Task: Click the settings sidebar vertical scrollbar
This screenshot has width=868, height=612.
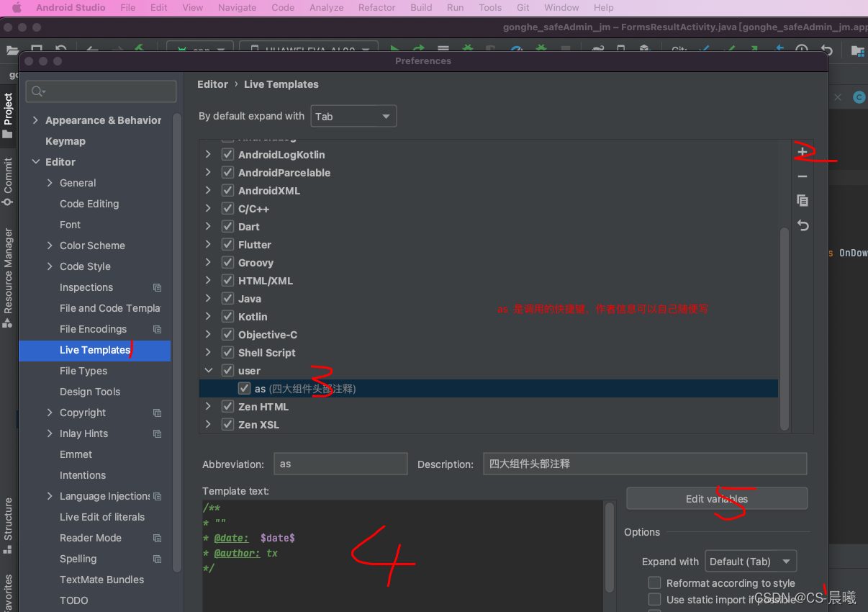Action: tap(176, 342)
